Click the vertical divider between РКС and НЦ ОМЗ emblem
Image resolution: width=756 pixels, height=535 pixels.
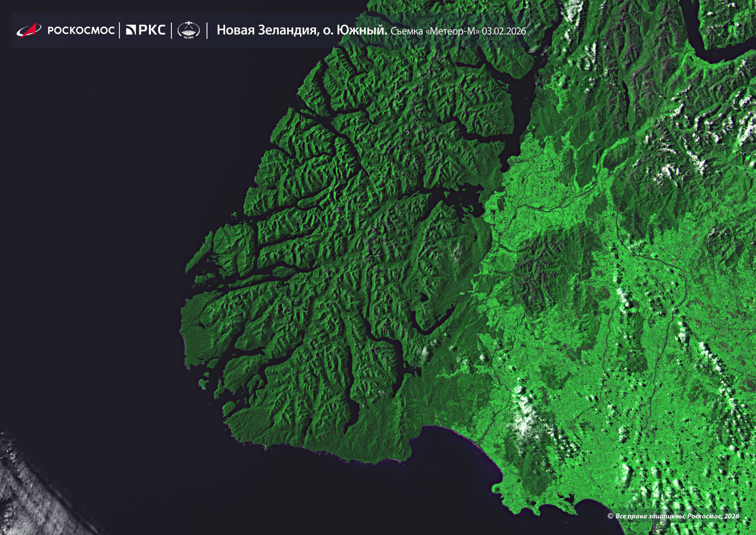point(172,30)
